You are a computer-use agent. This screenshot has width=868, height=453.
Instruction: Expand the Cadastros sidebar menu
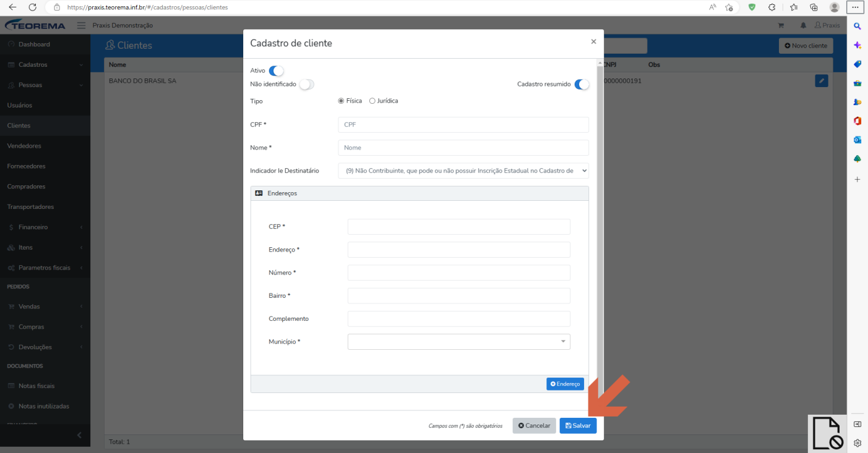pyautogui.click(x=45, y=65)
